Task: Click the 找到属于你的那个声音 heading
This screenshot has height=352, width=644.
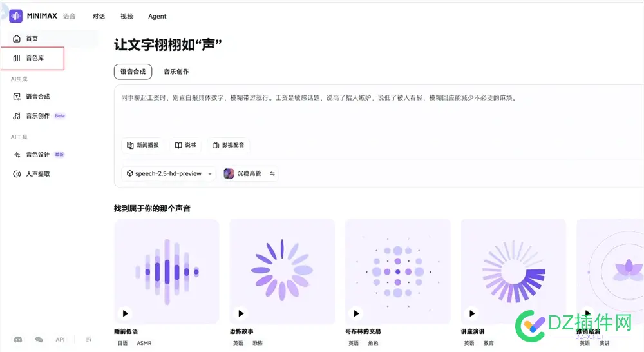Action: tap(152, 208)
